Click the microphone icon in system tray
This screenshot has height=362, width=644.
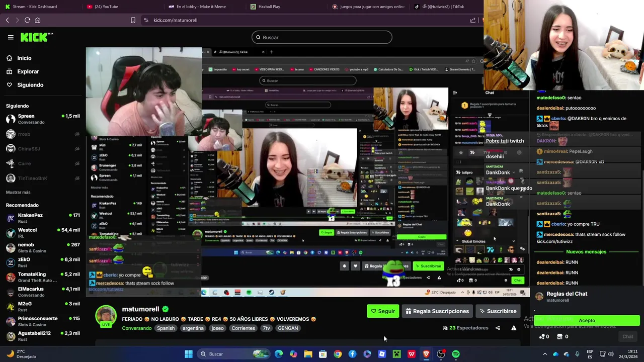coord(577,354)
